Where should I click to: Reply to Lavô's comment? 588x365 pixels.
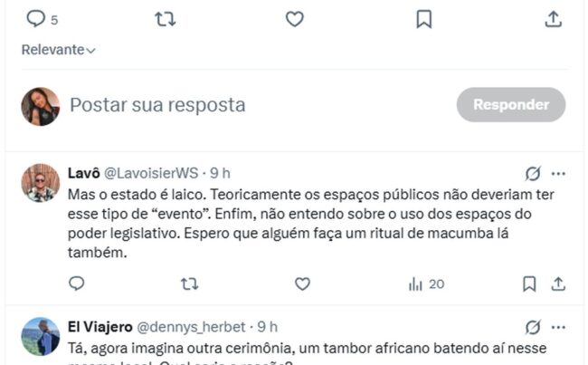pyautogui.click(x=77, y=283)
